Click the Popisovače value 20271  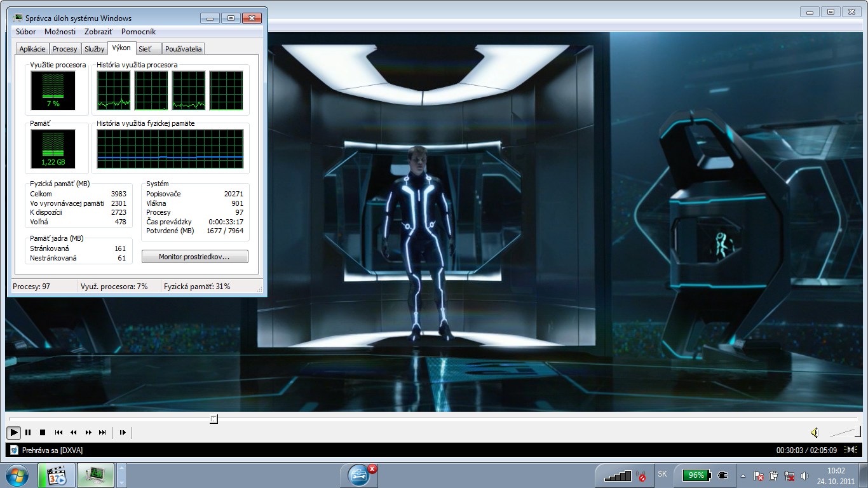pos(234,194)
